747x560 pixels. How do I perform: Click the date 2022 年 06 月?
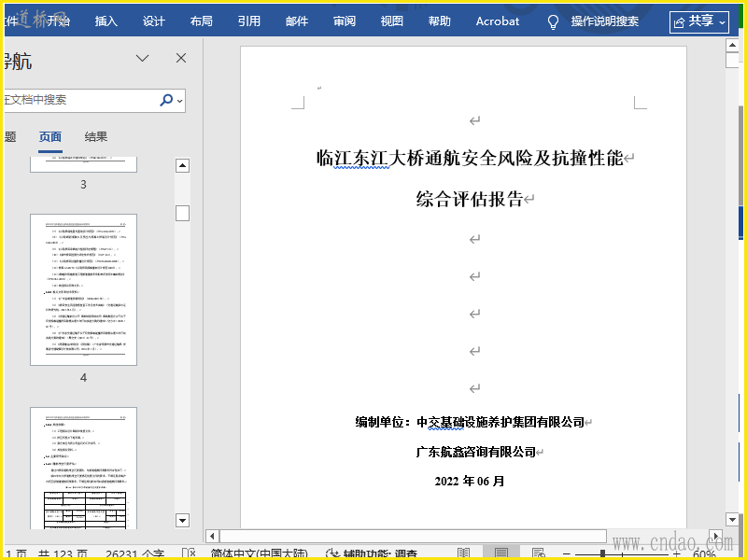point(470,481)
